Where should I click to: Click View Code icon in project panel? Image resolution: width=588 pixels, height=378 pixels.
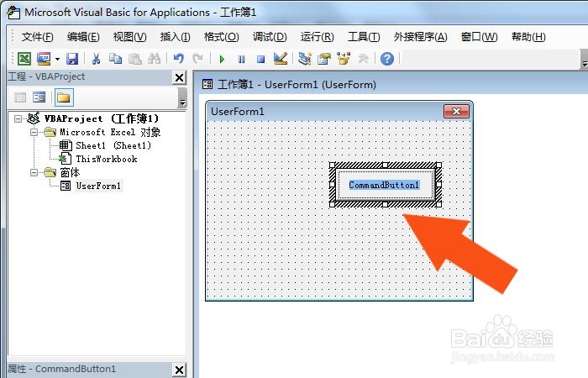coord(20,98)
